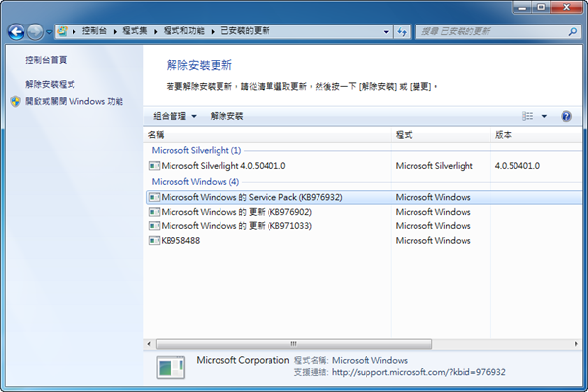Click horizontal scrollbar right arrow
The image size is (588, 392).
point(577,344)
